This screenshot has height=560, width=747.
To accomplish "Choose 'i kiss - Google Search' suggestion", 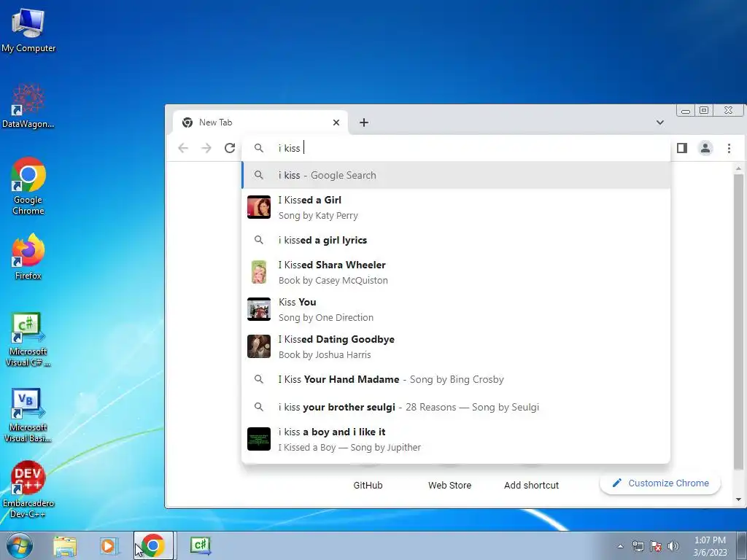I will (x=456, y=175).
